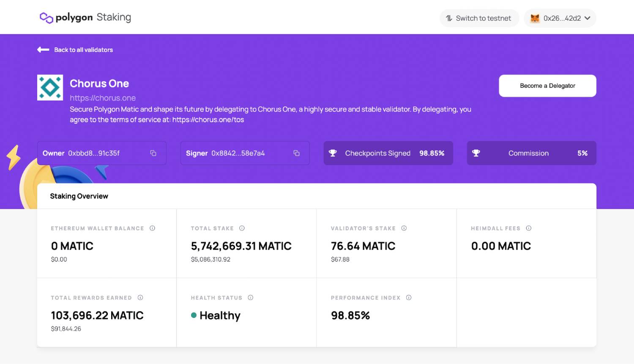This screenshot has width=634, height=364.
Task: Select the Signer address 0x8842...58e7a4
Action: pos(238,153)
